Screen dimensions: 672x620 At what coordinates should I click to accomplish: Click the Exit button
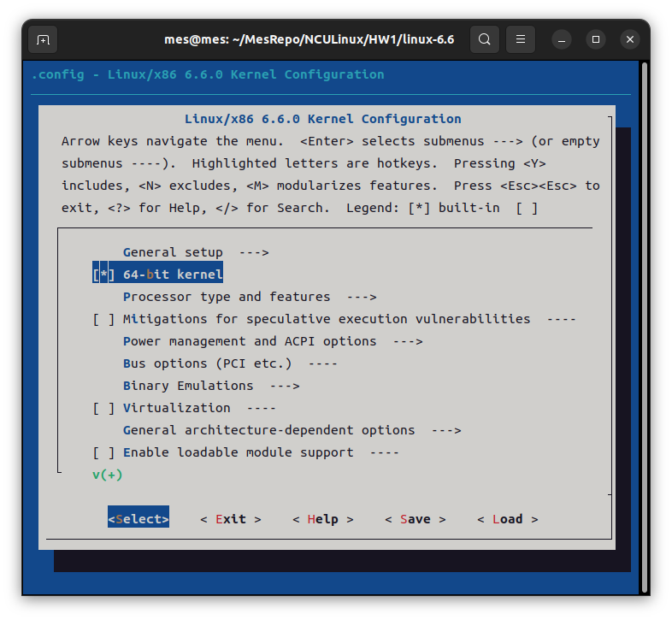click(231, 519)
